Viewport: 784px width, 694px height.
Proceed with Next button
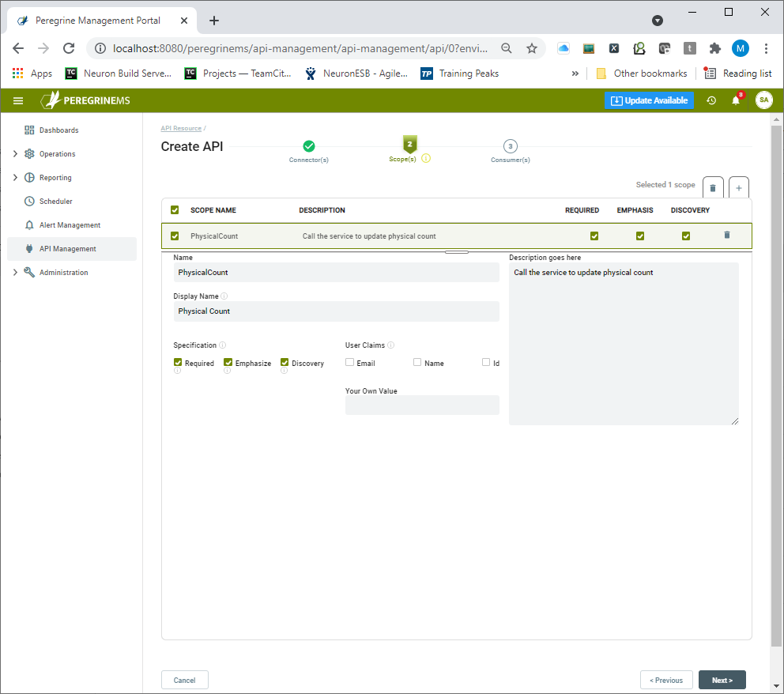722,680
